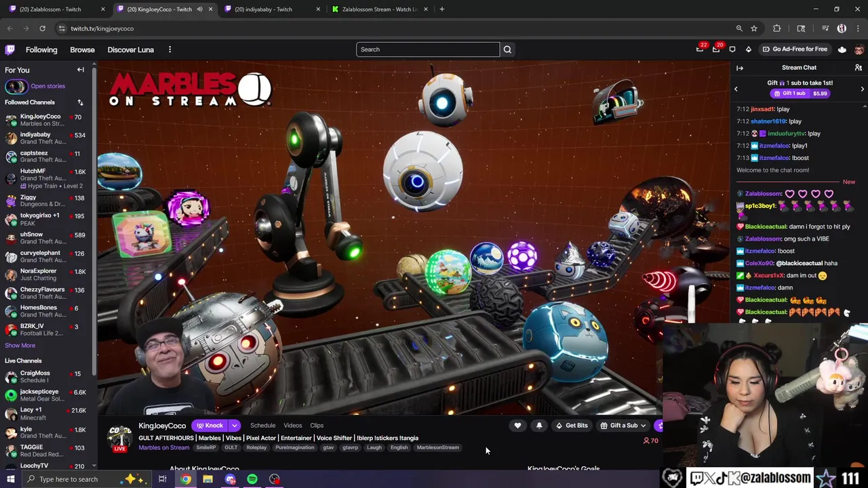Open channel Videos tab
This screenshot has width=868, height=488.
(x=292, y=426)
